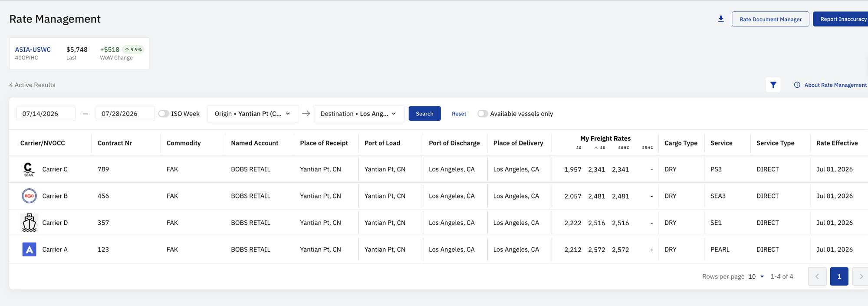Click the Port of Load column header
868x306 pixels.
point(382,143)
